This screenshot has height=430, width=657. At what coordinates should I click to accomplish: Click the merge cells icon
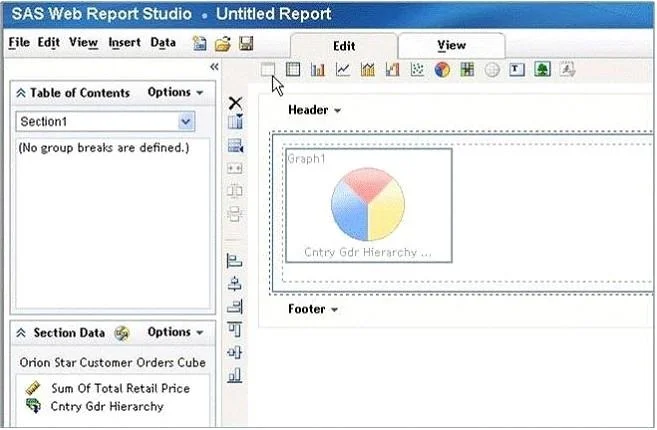point(235,168)
